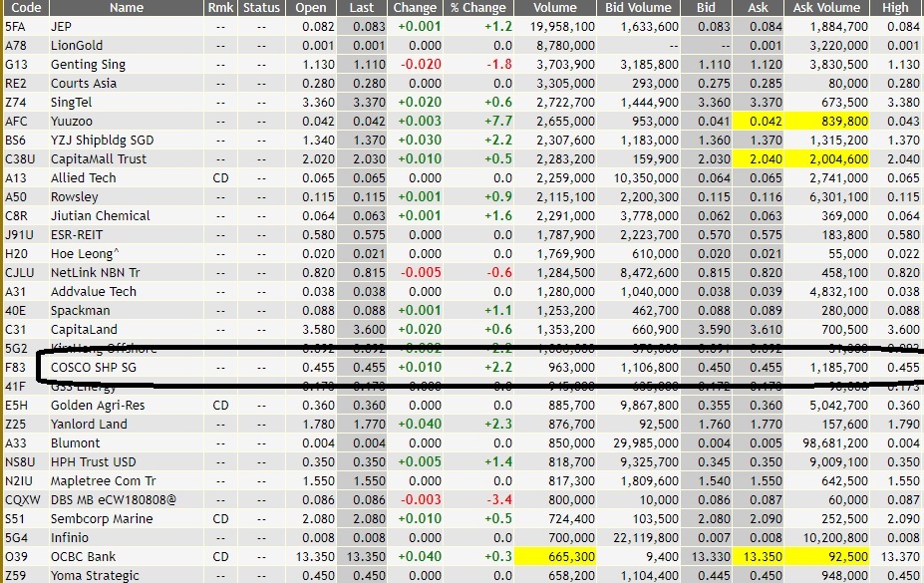Click the Status column header
924x583 pixels.
261,8
